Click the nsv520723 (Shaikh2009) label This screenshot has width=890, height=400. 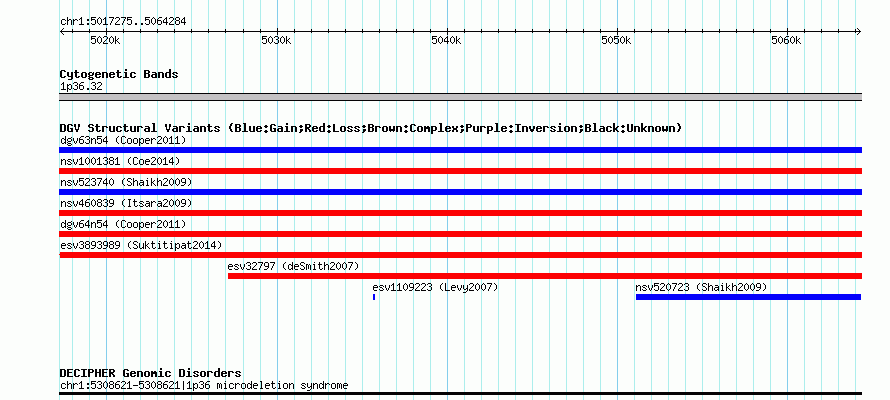click(x=701, y=287)
